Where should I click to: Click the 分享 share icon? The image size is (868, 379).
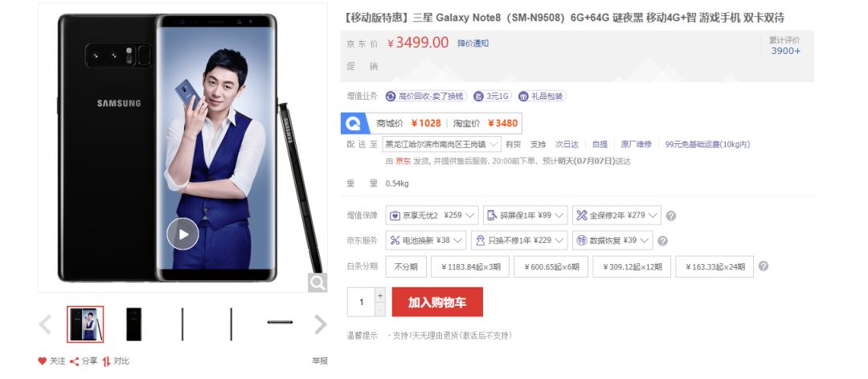[74, 361]
